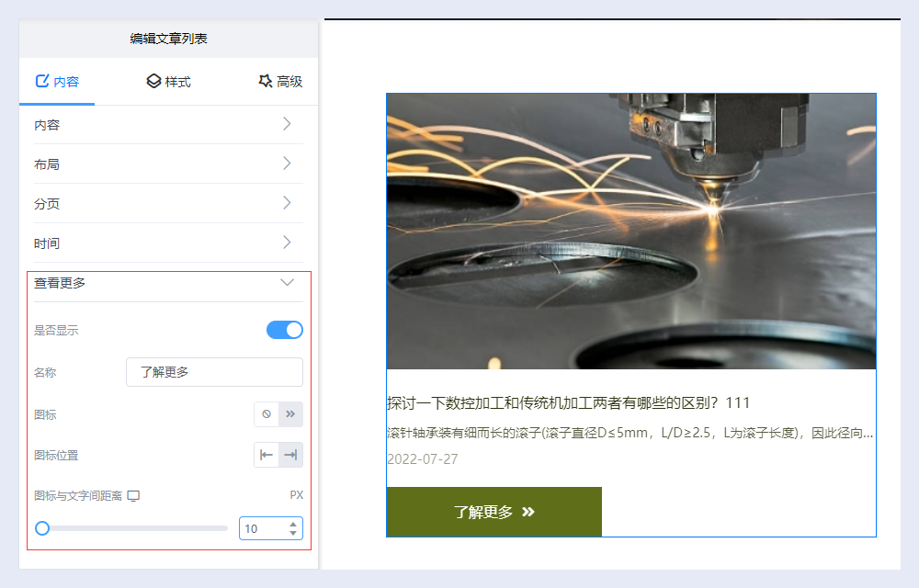Image resolution: width=919 pixels, height=588 pixels.
Task: Click the green 了解更多 button
Action: [494, 512]
